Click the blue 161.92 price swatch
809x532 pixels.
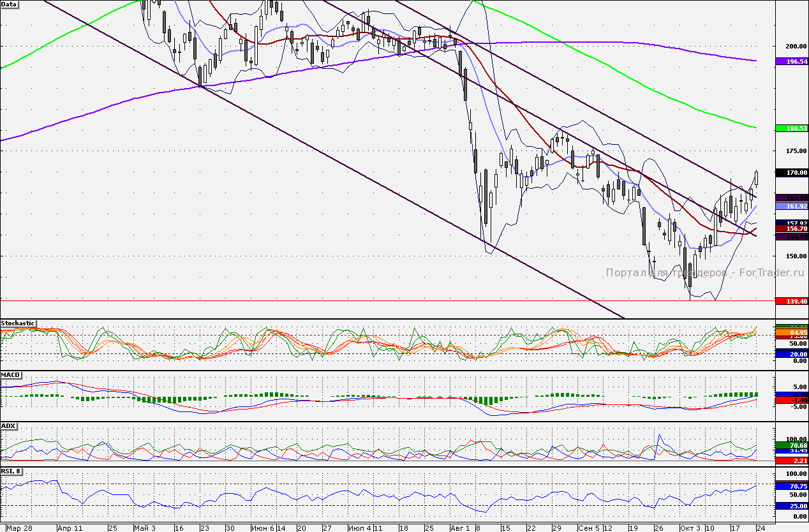tap(788, 206)
